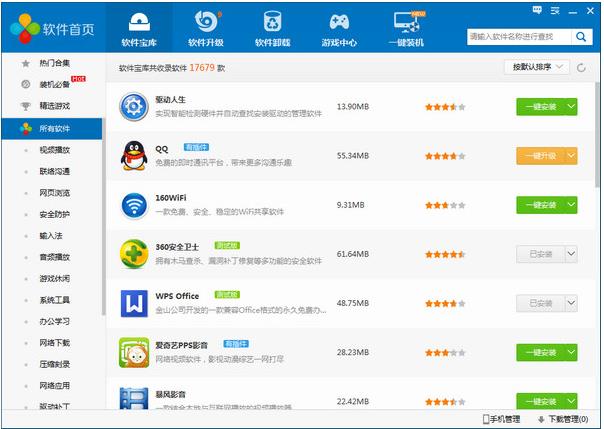Expand install options arrow for 爱奇艺PPS影音
This screenshot has height=429, width=604.
[x=572, y=352]
